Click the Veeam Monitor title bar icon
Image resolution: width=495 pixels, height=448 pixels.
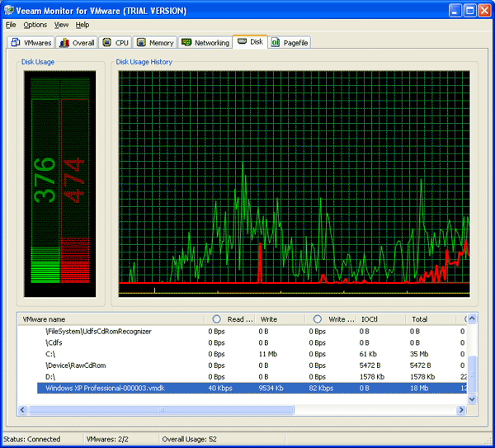click(9, 11)
